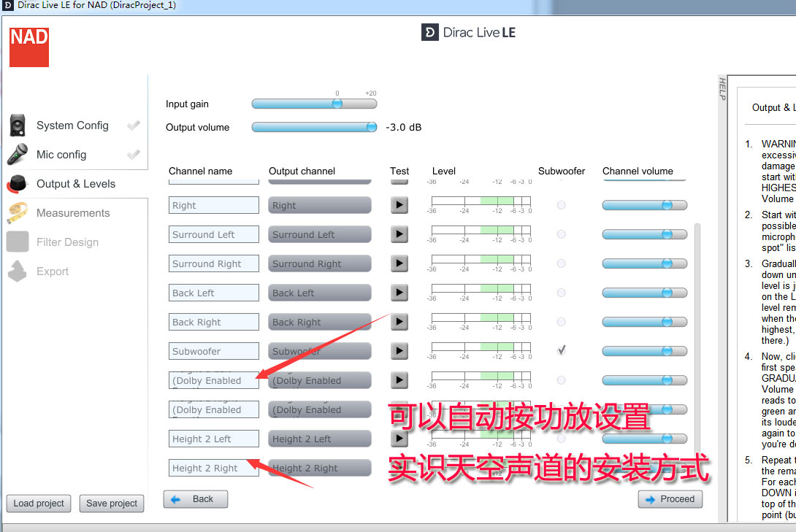Select subwoofer radio for Back Right
This screenshot has width=796, height=532.
pos(561,322)
